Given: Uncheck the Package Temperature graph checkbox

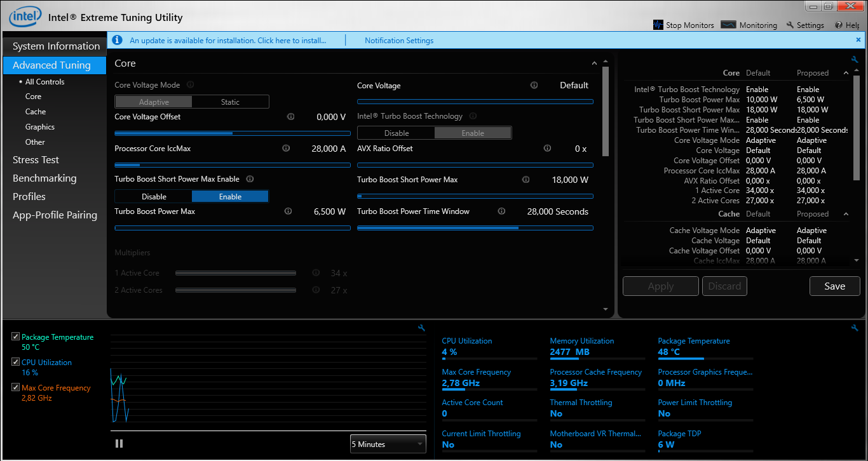Looking at the screenshot, I should [16, 337].
